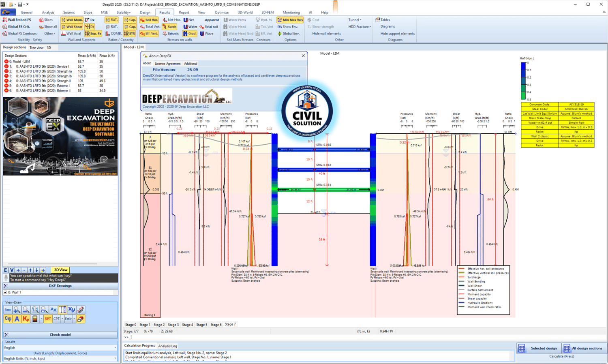Screen dimensions: 608x364
Task: Click the Dz displacement icon
Action: coord(87,27)
